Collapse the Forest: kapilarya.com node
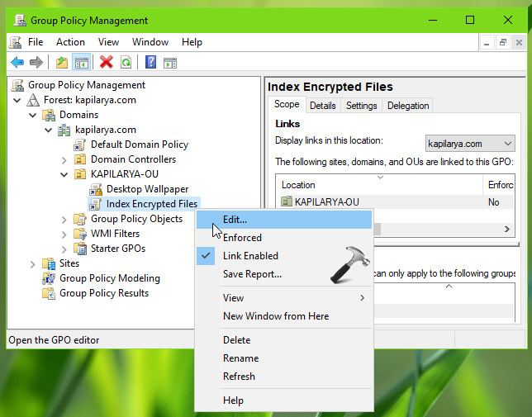The image size is (532, 417). tap(17, 100)
